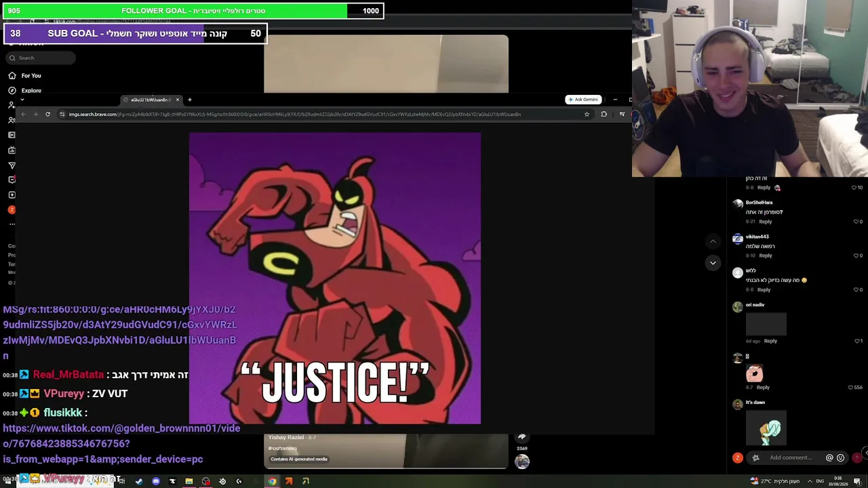The width and height of the screenshot is (868, 488).
Task: Open It's dawn commenter profile
Action: coord(755,403)
